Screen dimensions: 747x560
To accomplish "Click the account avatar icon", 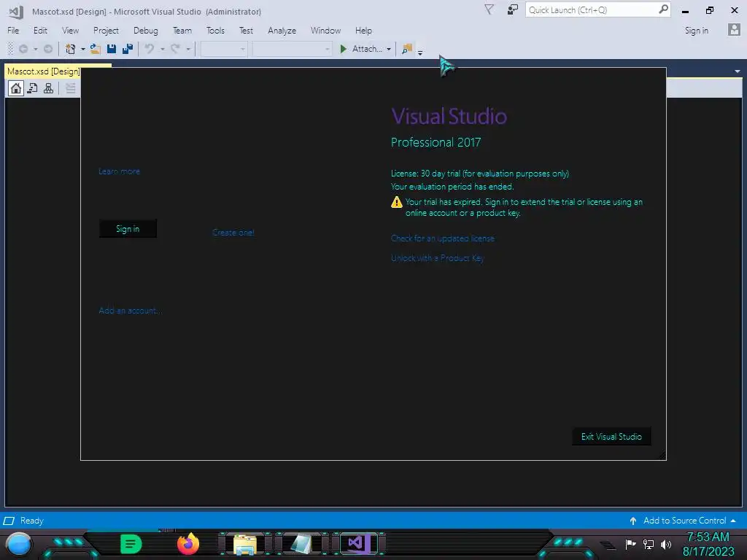I will click(734, 30).
